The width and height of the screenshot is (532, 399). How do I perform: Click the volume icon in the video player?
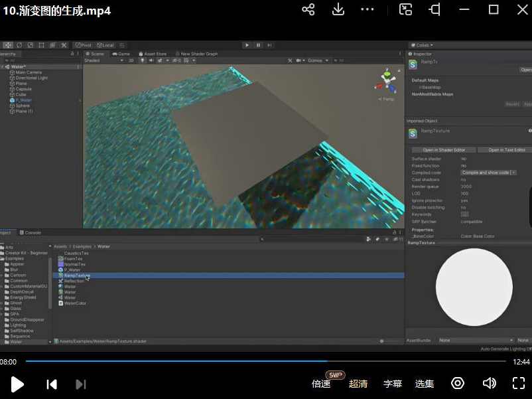(490, 383)
